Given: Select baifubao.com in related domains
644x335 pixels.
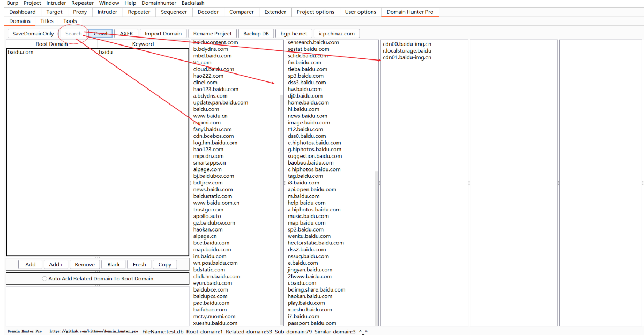Looking at the screenshot, I should point(211,309).
